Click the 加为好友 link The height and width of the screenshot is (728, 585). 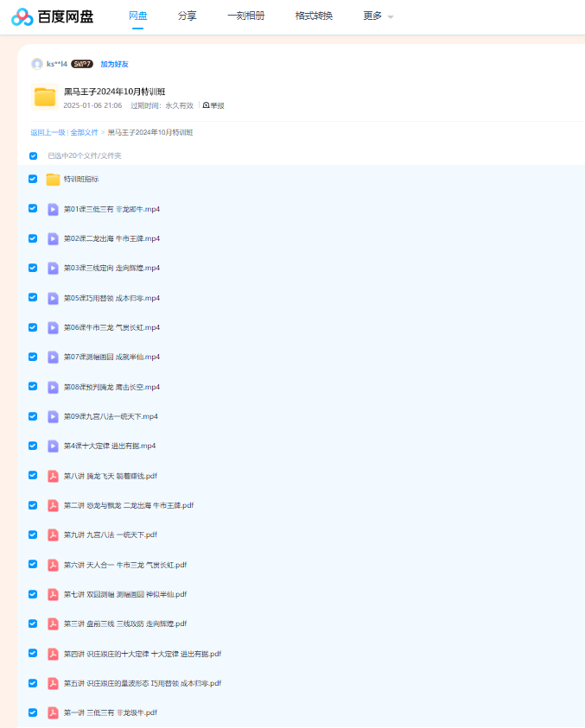(x=114, y=64)
